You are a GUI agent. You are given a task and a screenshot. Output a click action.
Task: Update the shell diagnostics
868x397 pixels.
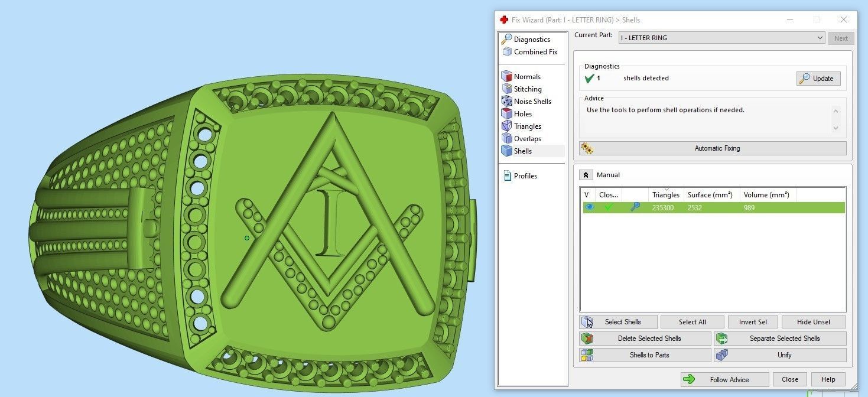coord(818,79)
